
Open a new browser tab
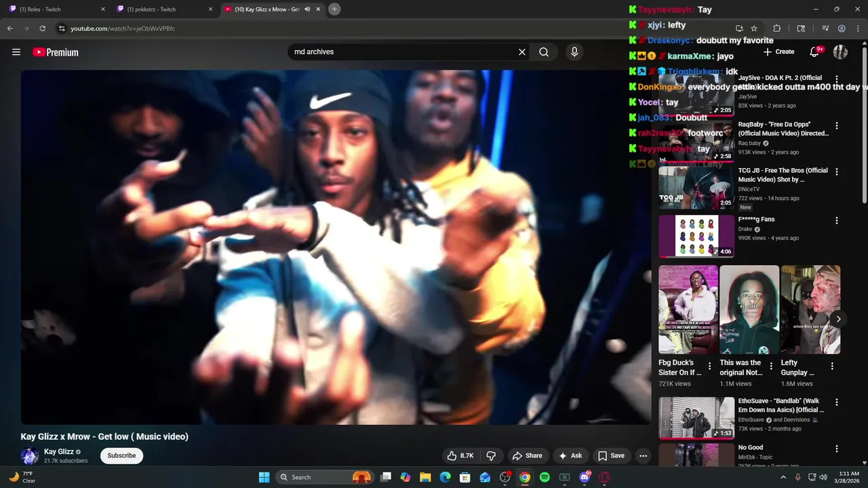pos(334,9)
